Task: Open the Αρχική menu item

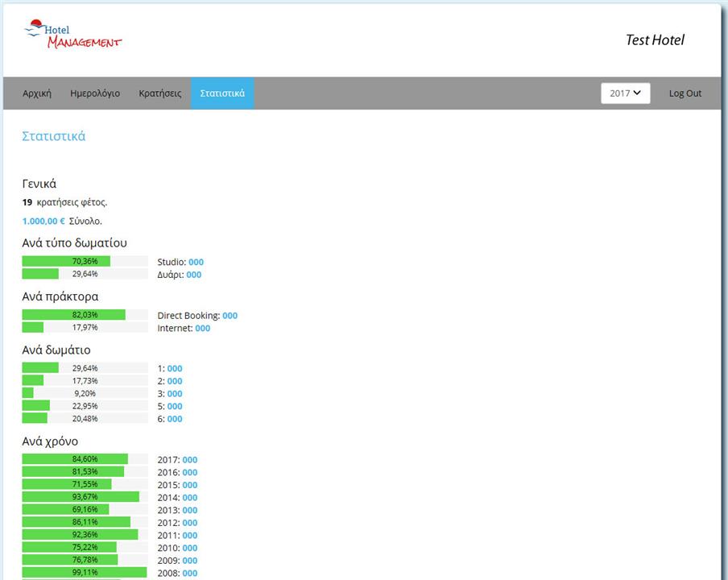Action: pyautogui.click(x=37, y=93)
